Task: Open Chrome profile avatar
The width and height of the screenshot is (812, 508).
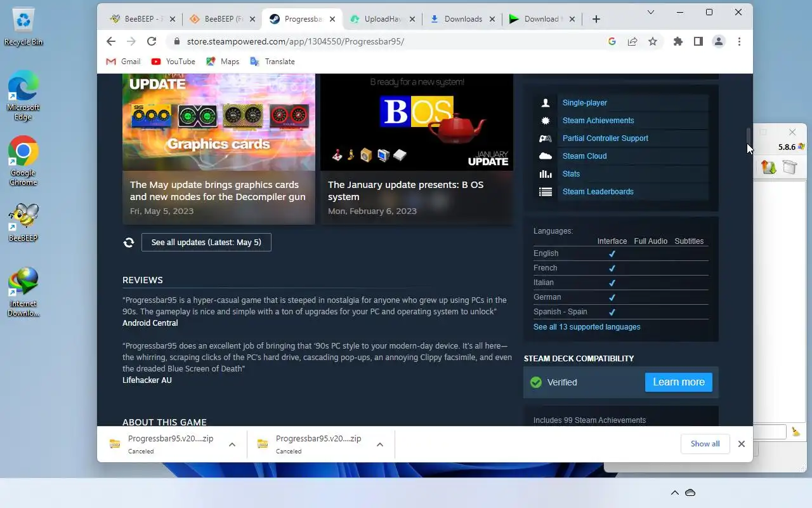Action: click(718, 41)
